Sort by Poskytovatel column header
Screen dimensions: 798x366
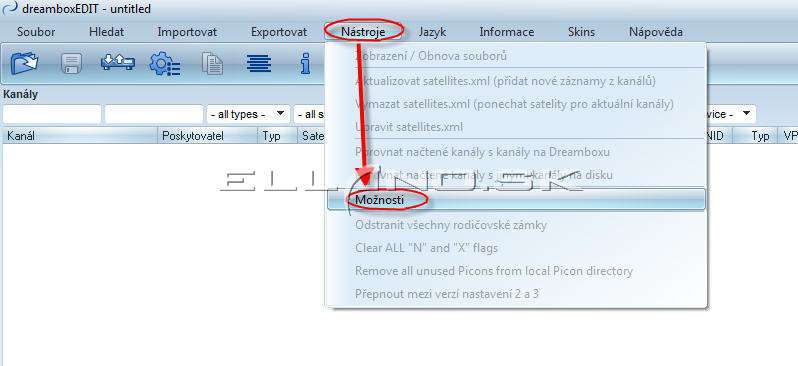click(x=207, y=136)
